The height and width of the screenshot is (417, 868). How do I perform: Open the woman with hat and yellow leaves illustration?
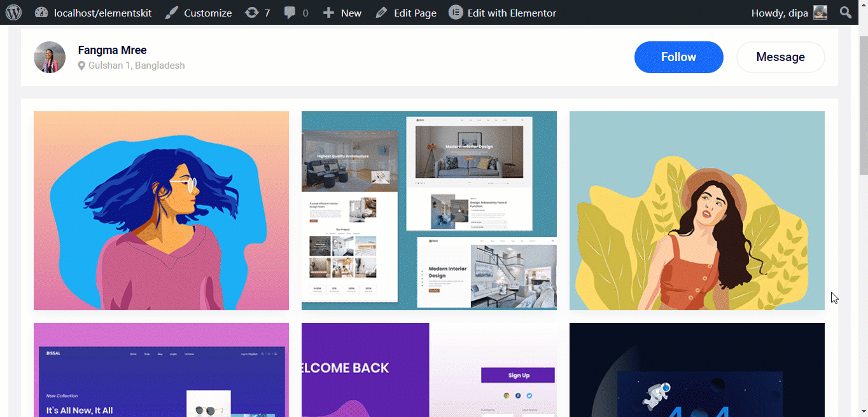tap(697, 210)
